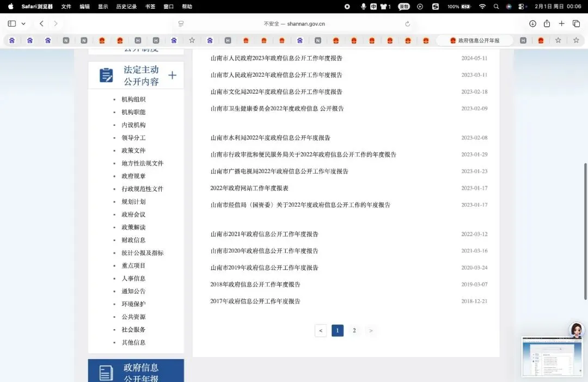Open the 帮助 menu
The height and width of the screenshot is (382, 588).
pyautogui.click(x=187, y=7)
